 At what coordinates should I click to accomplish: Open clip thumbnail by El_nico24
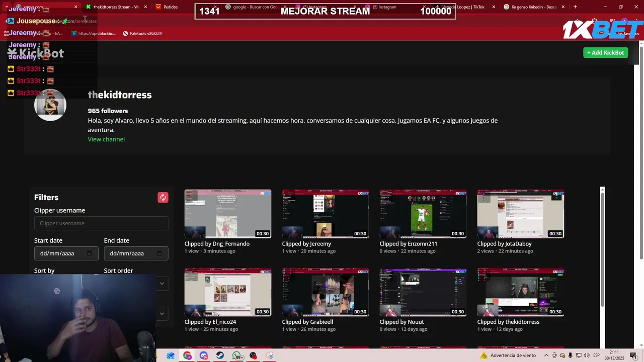click(x=228, y=292)
